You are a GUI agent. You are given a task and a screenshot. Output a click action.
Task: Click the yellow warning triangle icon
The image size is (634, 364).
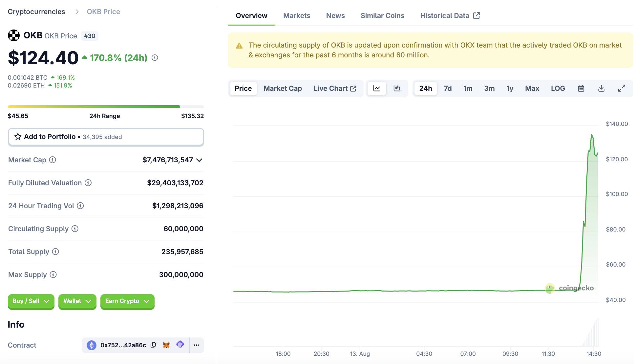(x=239, y=46)
